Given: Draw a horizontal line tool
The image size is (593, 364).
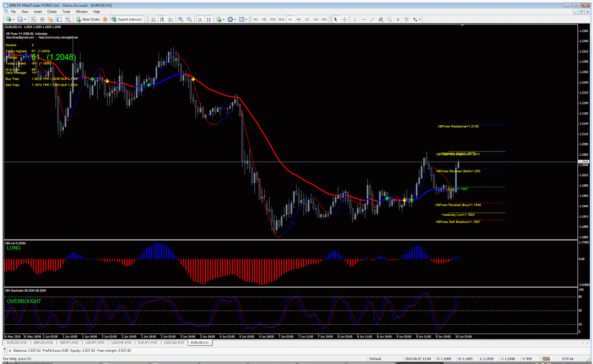Looking at the screenshot, I should coord(364,19).
